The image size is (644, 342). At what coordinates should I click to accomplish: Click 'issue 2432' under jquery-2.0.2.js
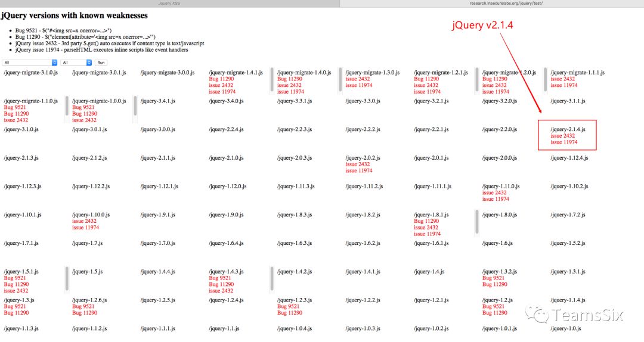(358, 164)
